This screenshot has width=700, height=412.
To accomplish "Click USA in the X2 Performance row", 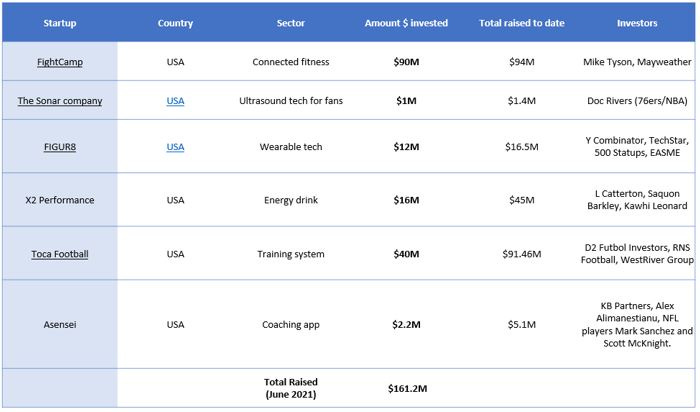I will [175, 200].
